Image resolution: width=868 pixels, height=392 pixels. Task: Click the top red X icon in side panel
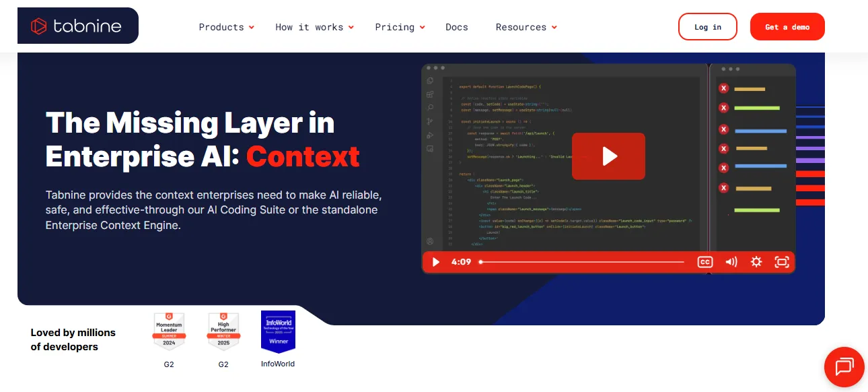point(723,88)
